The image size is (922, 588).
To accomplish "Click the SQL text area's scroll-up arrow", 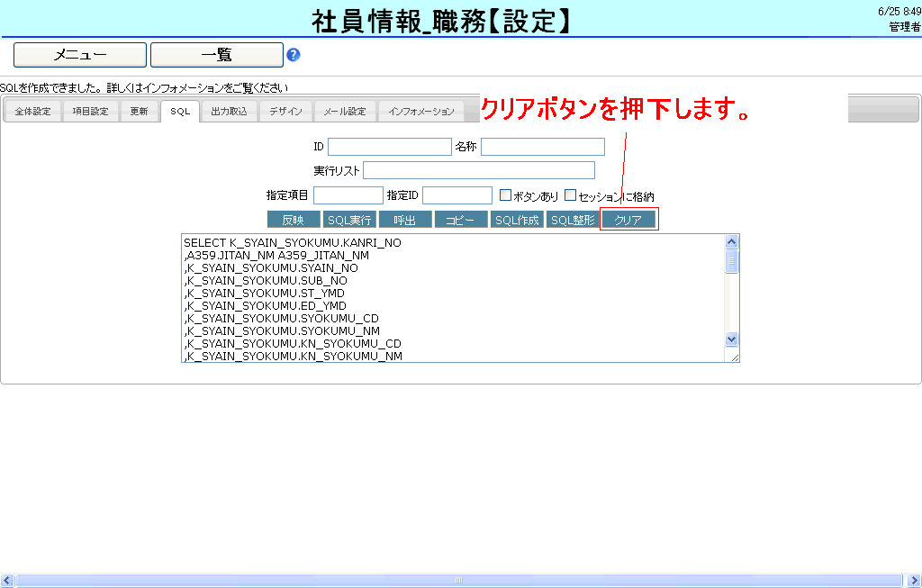I will [731, 241].
